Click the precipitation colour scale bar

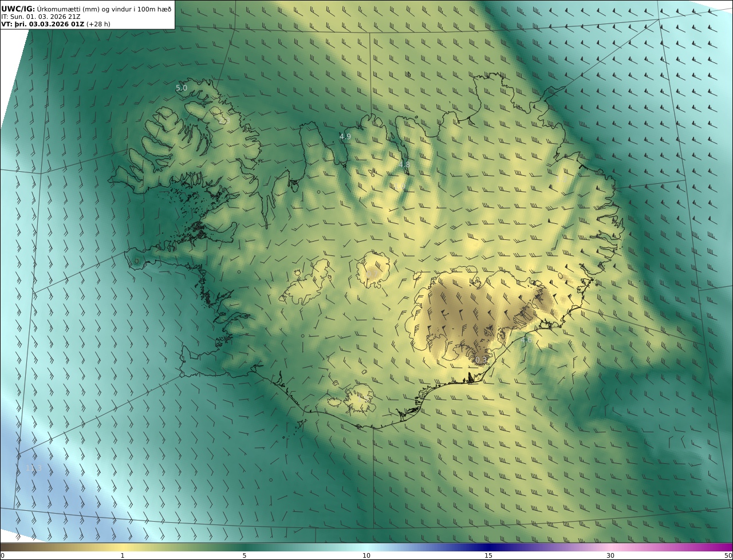point(366,547)
